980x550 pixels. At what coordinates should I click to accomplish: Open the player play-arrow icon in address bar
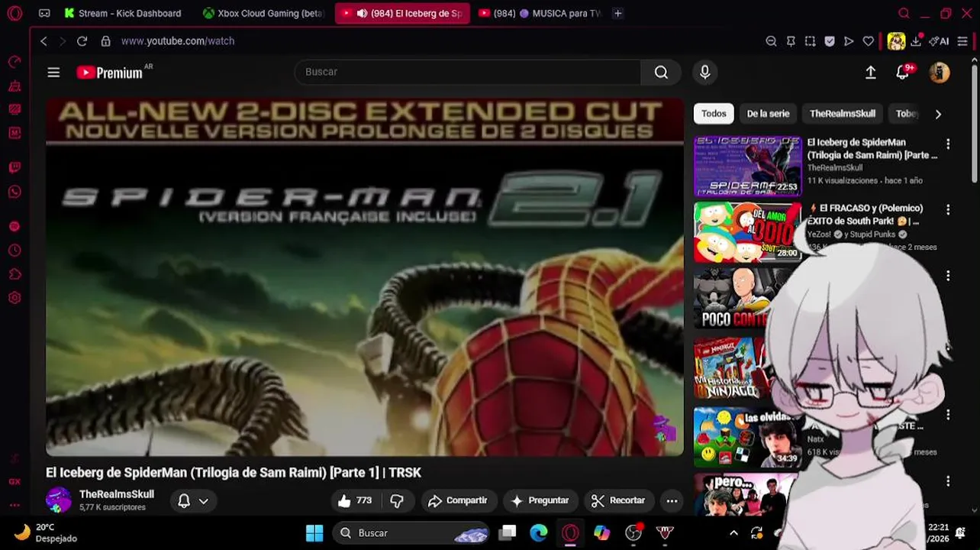pyautogui.click(x=849, y=41)
